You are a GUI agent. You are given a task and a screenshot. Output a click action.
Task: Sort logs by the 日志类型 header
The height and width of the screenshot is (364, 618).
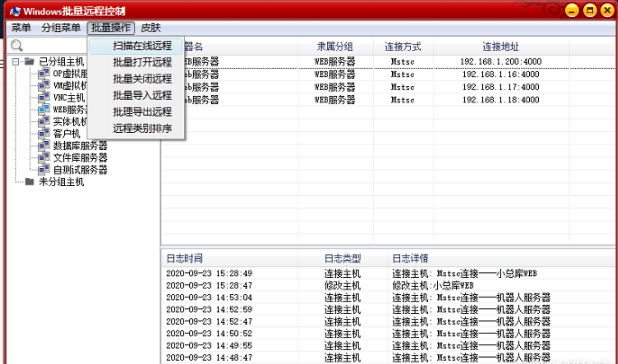pos(343,258)
